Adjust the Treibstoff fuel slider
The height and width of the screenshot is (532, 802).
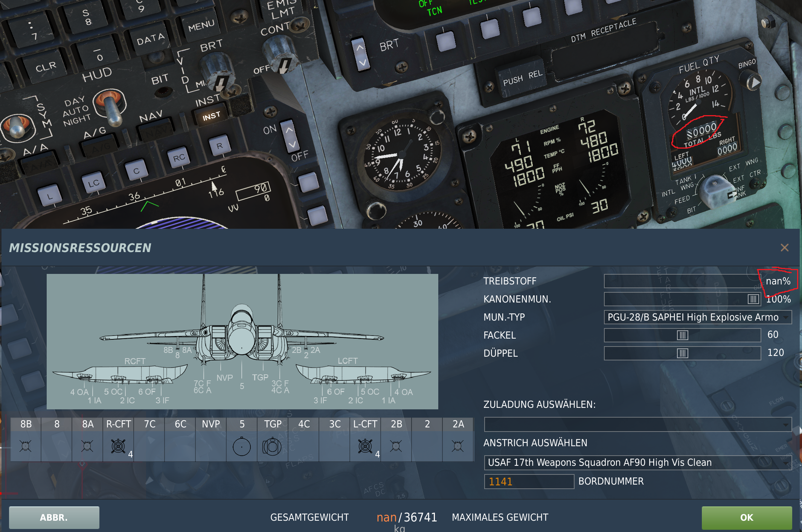click(682, 281)
